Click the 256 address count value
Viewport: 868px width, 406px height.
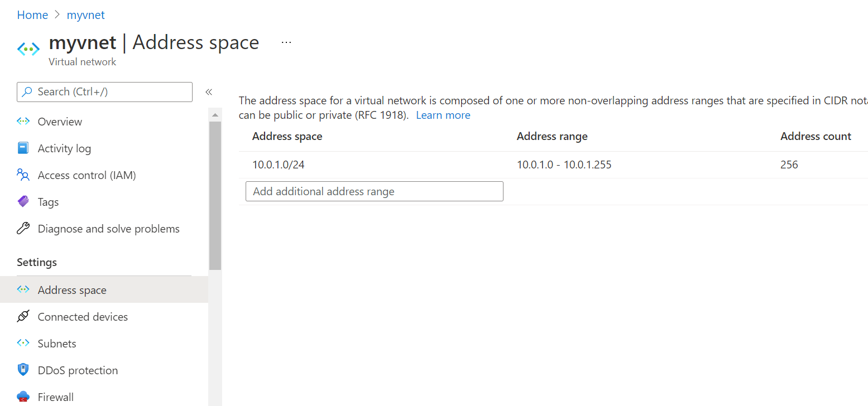click(789, 165)
